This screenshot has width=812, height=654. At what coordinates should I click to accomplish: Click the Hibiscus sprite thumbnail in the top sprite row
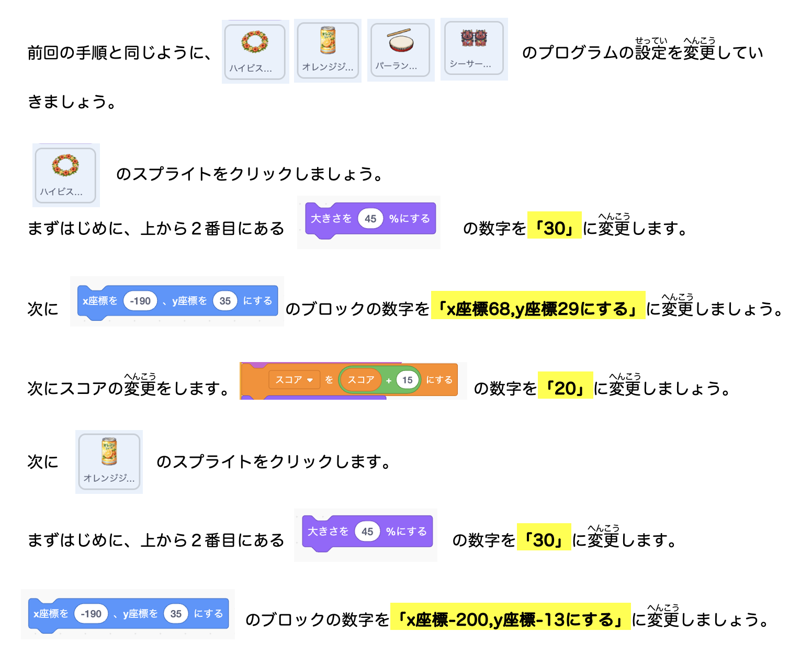(255, 51)
